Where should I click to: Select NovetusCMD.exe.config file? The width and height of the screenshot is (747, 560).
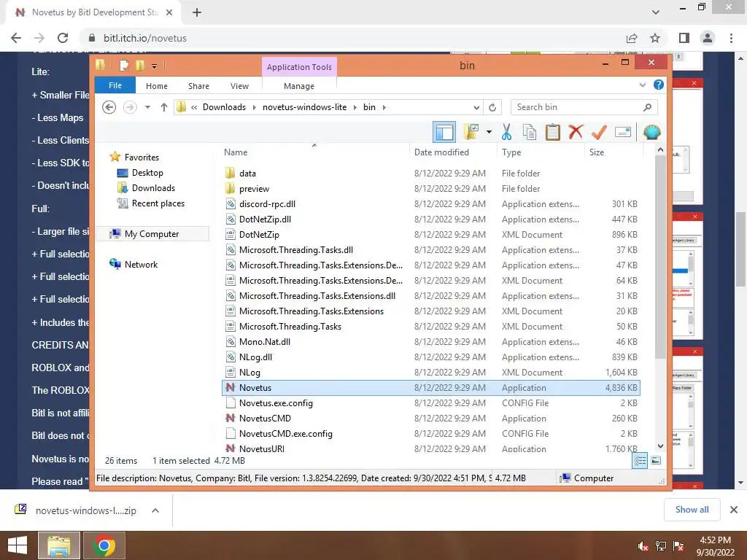pyautogui.click(x=431, y=433)
